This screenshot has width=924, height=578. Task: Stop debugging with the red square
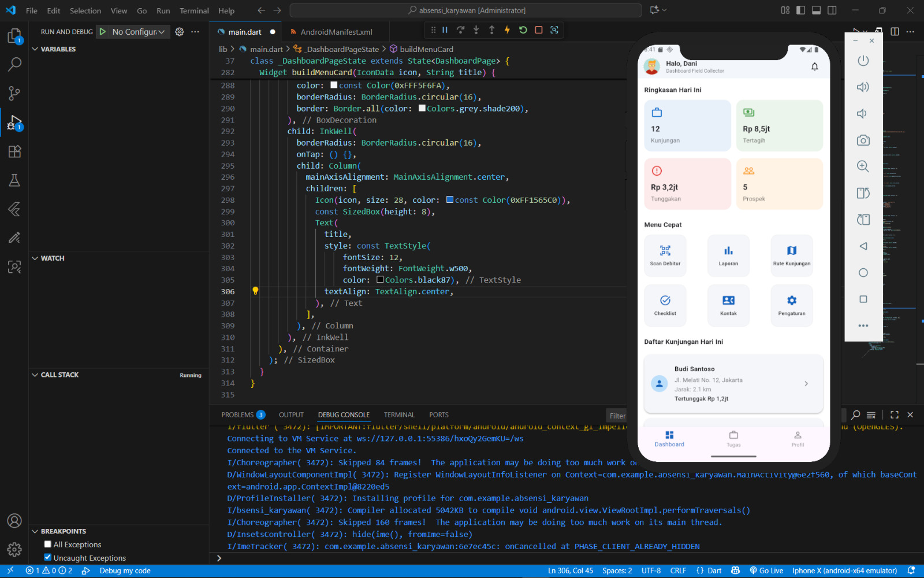[x=538, y=30]
